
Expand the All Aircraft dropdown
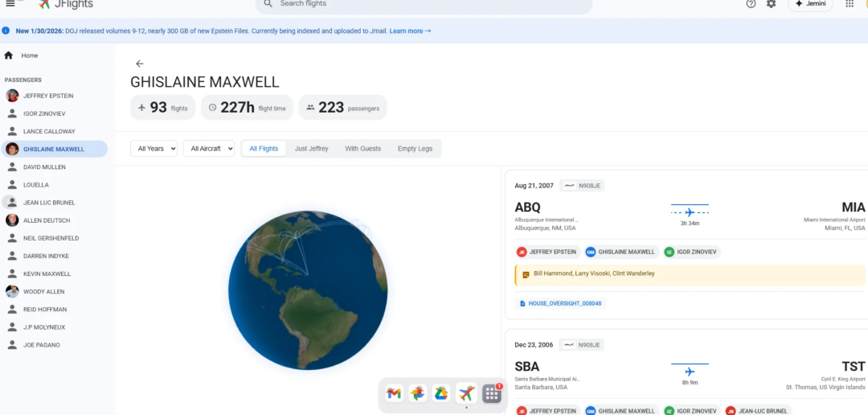point(208,149)
